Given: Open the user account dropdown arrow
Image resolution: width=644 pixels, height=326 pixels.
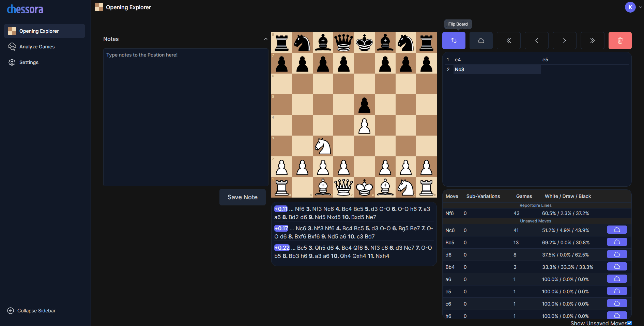Looking at the screenshot, I should (x=640, y=7).
